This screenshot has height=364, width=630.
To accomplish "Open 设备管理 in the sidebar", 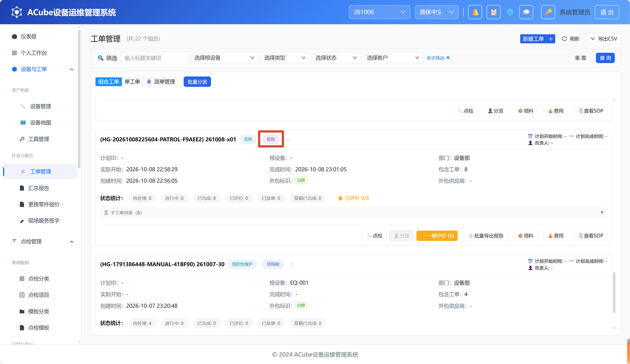I will tap(40, 106).
